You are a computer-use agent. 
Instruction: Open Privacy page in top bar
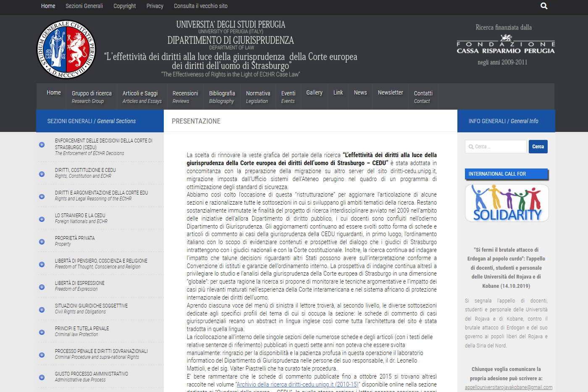(x=155, y=6)
